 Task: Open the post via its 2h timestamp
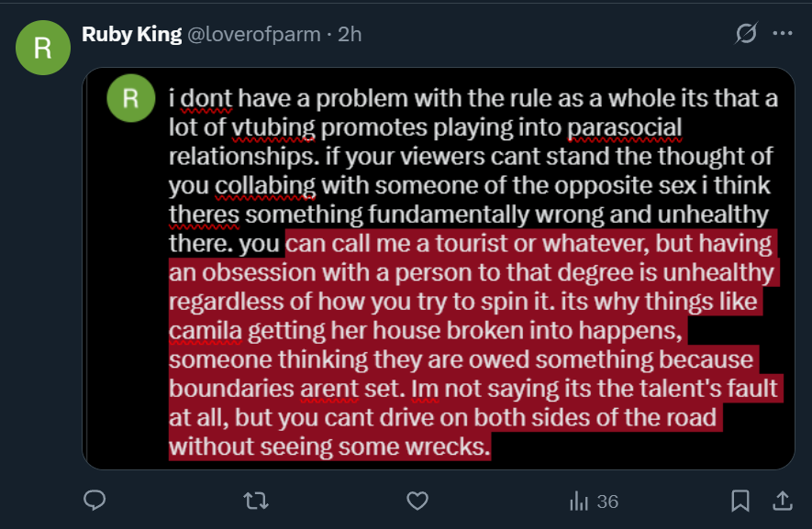[350, 35]
